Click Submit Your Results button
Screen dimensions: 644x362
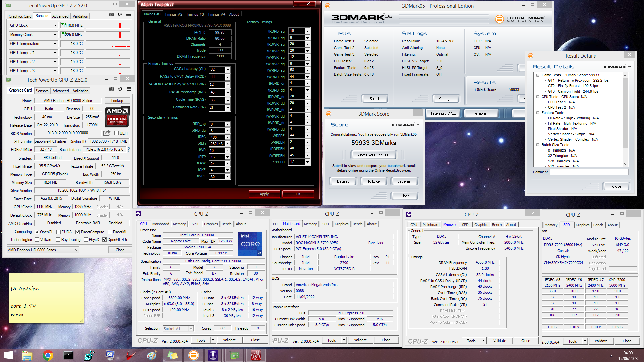pos(374,155)
